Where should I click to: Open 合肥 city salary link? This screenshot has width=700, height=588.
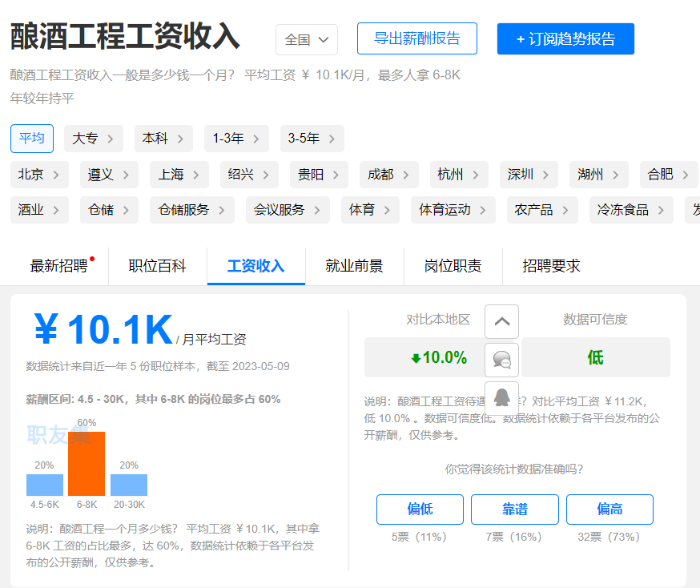pos(669,175)
